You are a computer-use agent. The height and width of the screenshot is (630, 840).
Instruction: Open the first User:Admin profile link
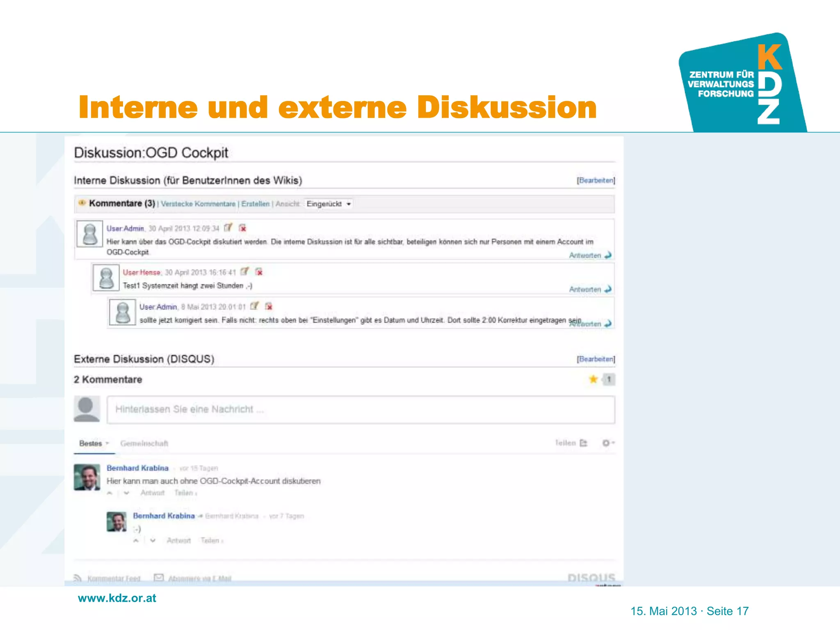click(x=125, y=228)
